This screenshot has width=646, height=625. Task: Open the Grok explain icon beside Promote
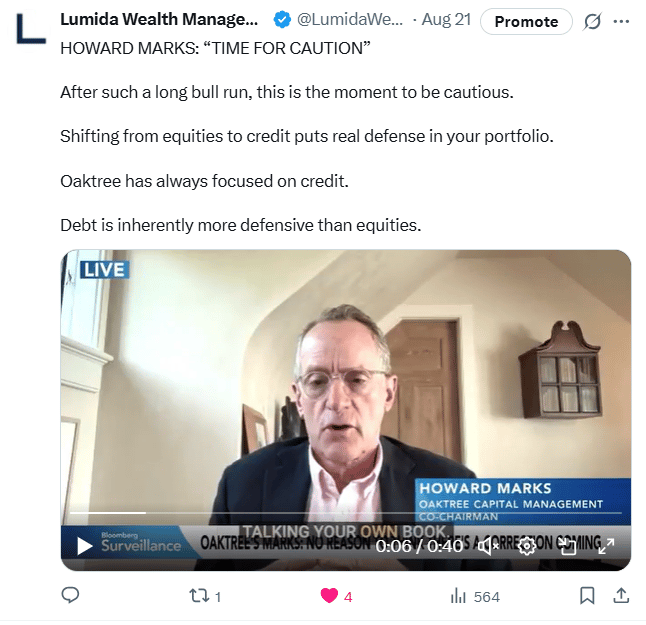tap(592, 21)
